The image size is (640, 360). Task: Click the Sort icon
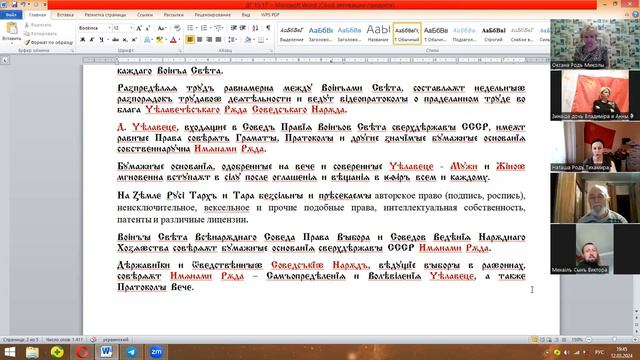[x=256, y=28]
